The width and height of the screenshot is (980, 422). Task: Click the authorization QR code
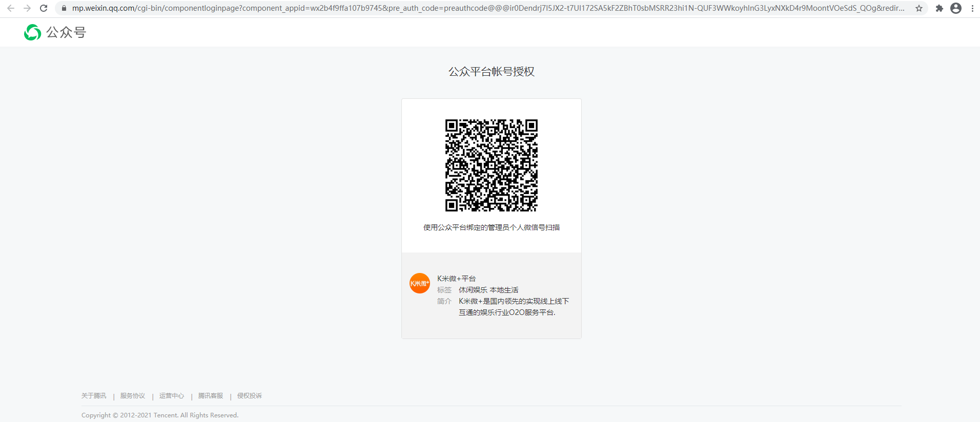pos(492,165)
